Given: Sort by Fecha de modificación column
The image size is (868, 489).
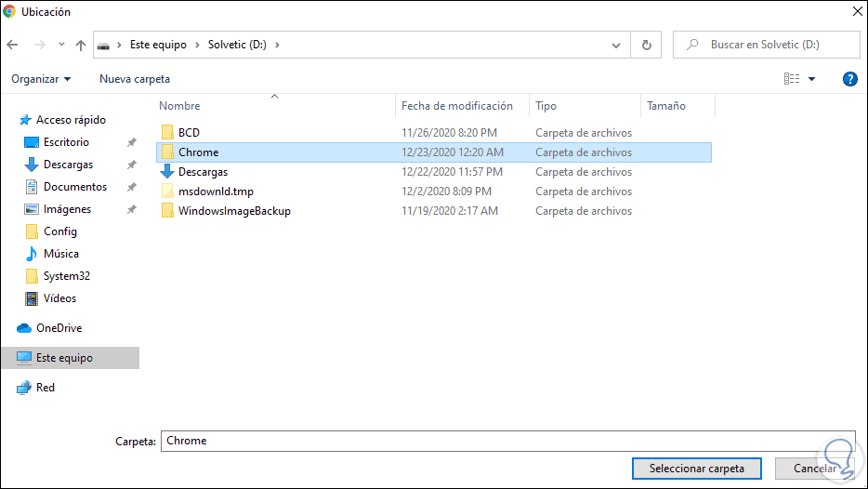Looking at the screenshot, I should pos(457,106).
